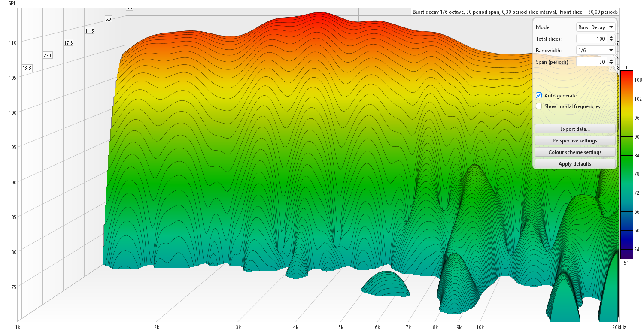Enable Show modal frequencies checkbox
Image resolution: width=644 pixels, height=332 pixels.
pos(539,106)
